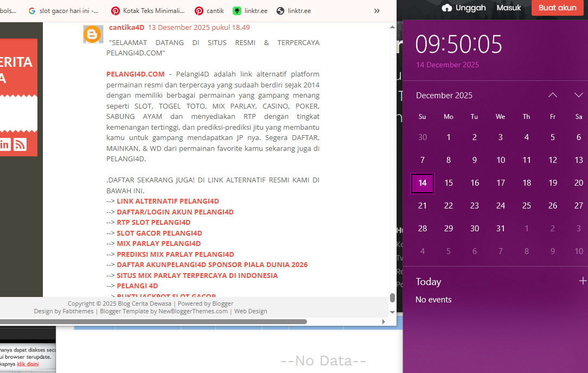Open the PELANGI 4D link
588x373 pixels.
click(137, 286)
